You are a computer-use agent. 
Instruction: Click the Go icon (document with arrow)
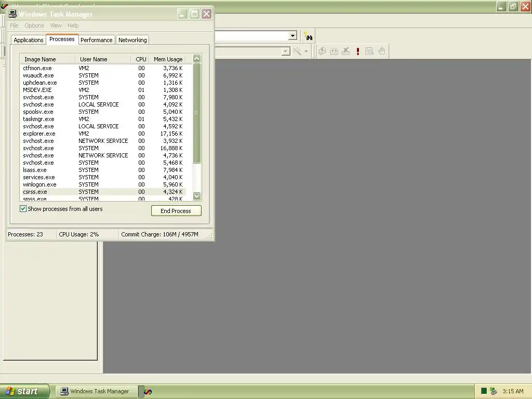[x=370, y=51]
